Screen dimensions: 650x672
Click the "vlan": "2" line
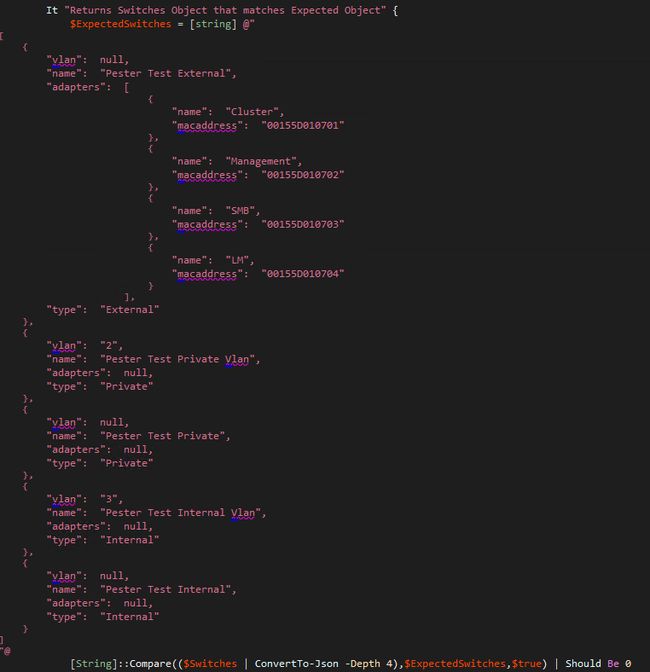[84, 345]
